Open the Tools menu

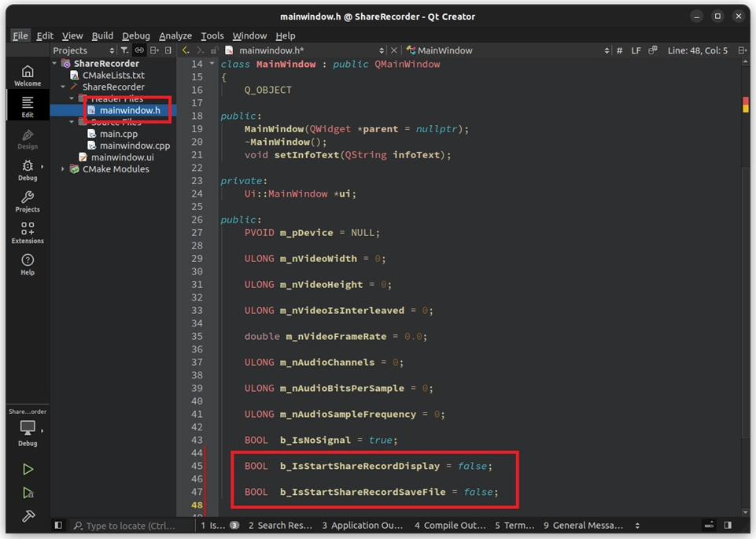[212, 35]
